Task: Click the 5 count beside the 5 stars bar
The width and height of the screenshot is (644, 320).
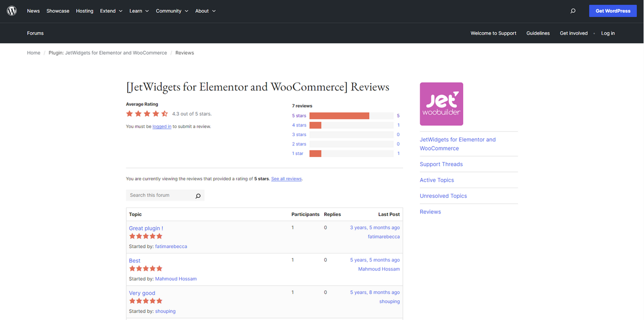Action: tap(398, 116)
